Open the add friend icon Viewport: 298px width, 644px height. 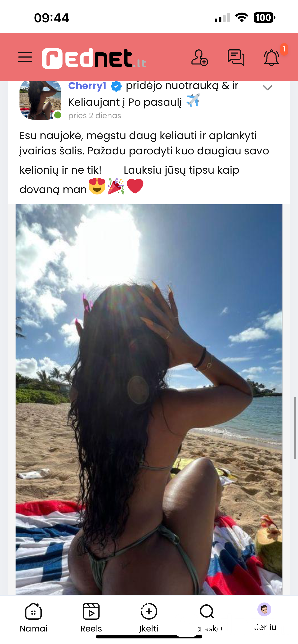(199, 58)
